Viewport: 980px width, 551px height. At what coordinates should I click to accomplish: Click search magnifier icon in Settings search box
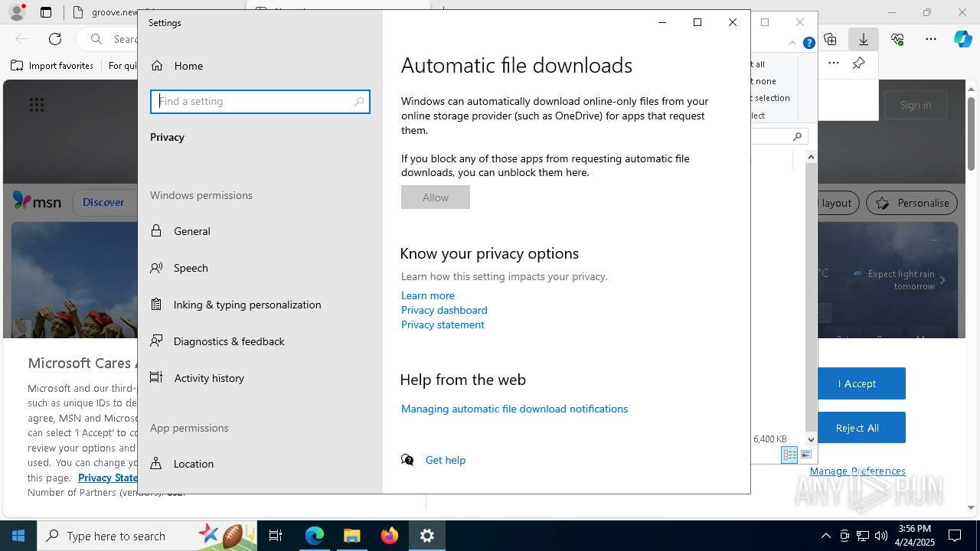coord(359,101)
